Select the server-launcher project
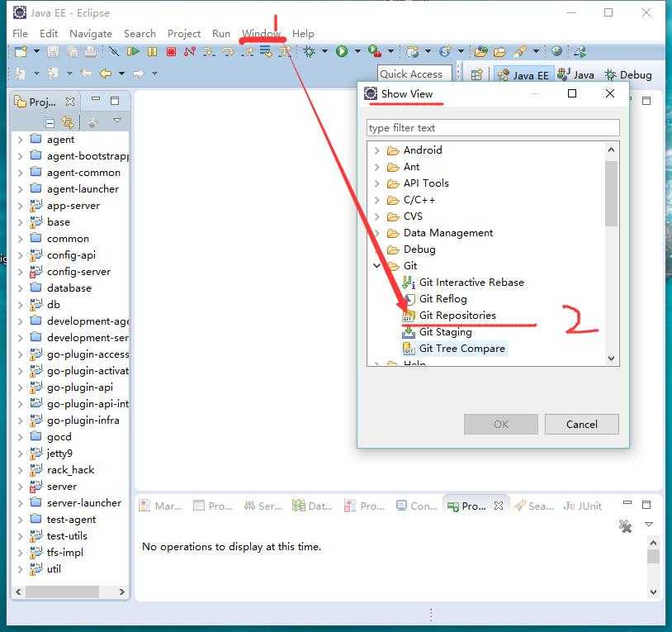The width and height of the screenshot is (672, 632). click(84, 503)
